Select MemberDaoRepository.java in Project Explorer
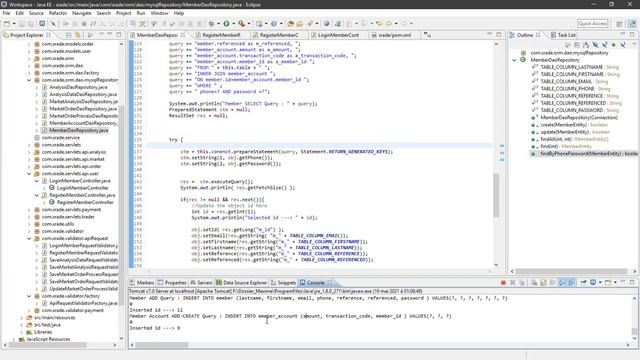Screen dimensions: 640x360 79,130
